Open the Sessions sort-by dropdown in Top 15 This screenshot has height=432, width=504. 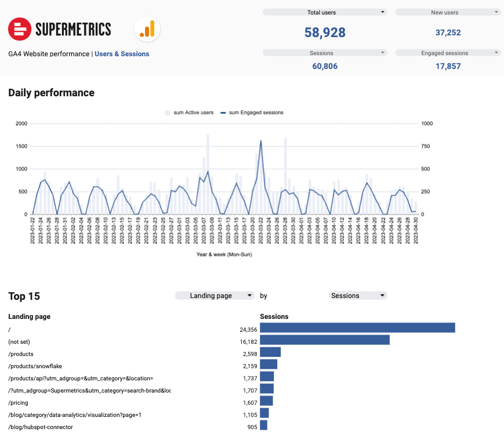358,296
